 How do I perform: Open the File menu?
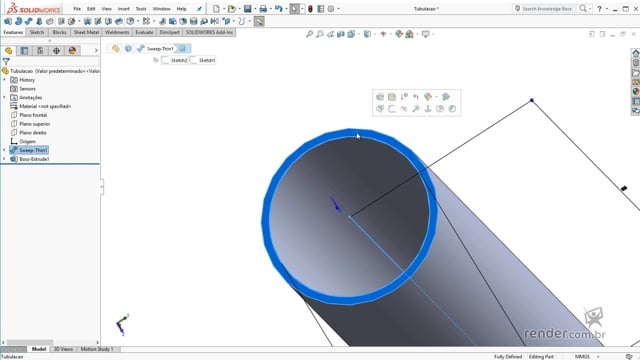(77, 9)
